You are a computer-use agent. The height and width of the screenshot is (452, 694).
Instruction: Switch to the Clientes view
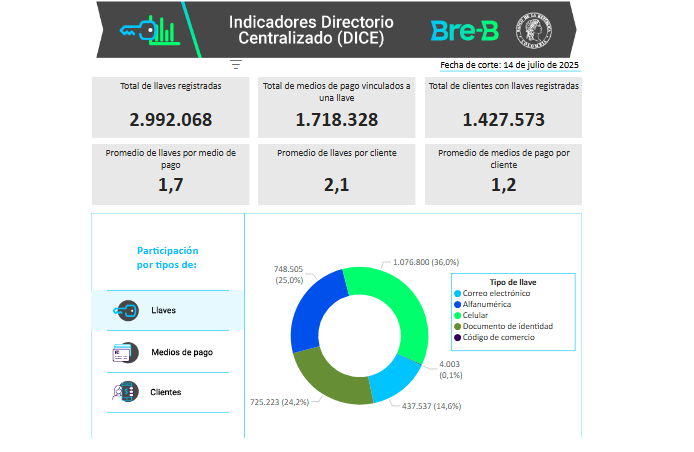tap(166, 392)
